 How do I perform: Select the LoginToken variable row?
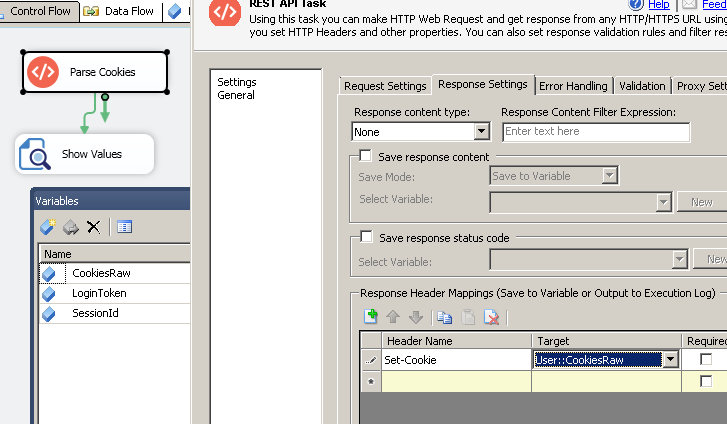tap(115, 293)
